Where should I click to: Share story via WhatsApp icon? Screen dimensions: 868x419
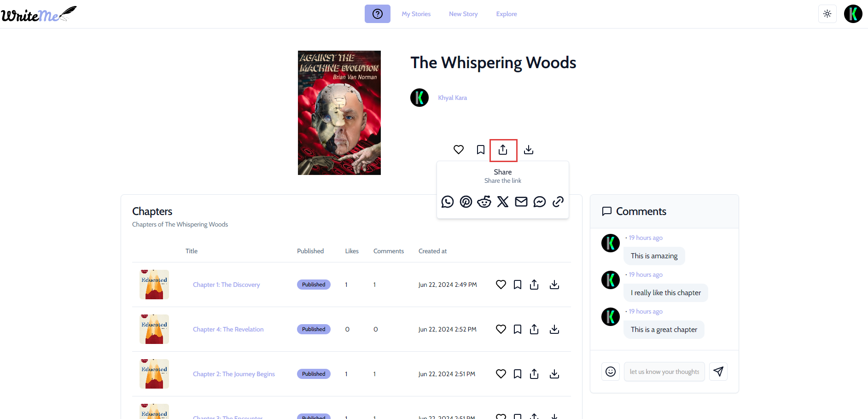point(447,202)
